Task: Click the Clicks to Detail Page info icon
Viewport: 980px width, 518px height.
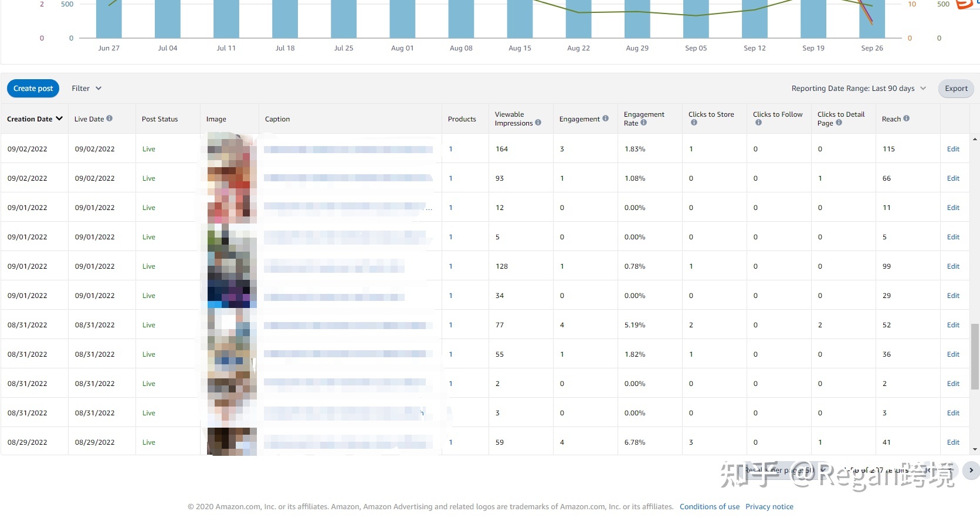Action: (x=839, y=123)
